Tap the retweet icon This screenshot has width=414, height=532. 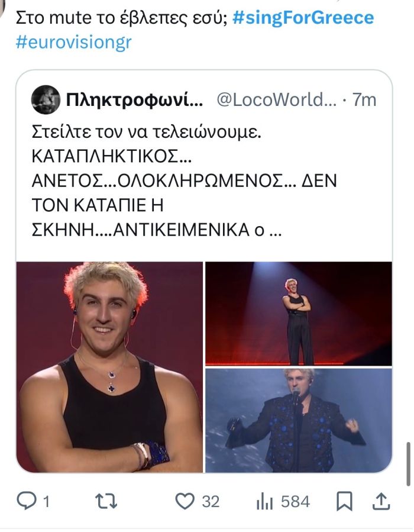click(106, 501)
